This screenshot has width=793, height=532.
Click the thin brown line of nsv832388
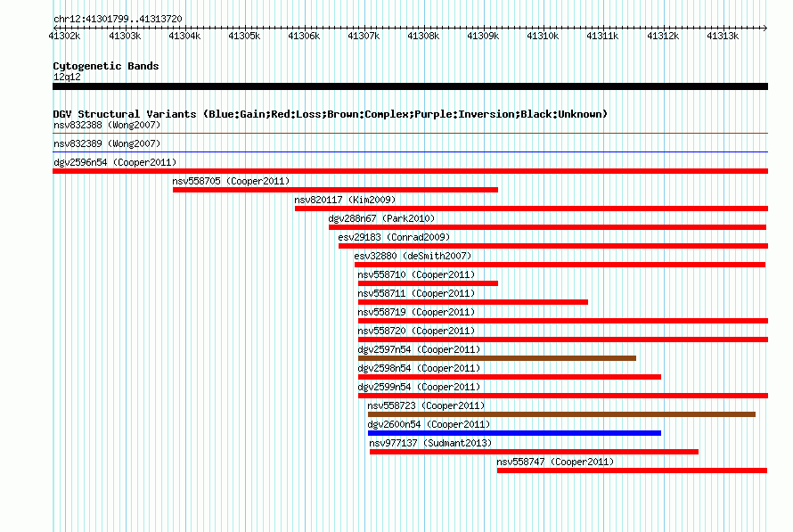(x=410, y=133)
